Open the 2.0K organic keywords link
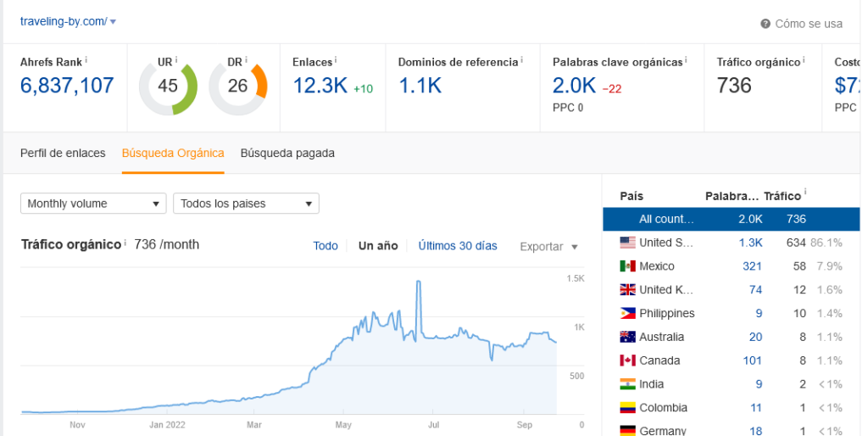Image resolution: width=868 pixels, height=436 pixels. tap(574, 86)
